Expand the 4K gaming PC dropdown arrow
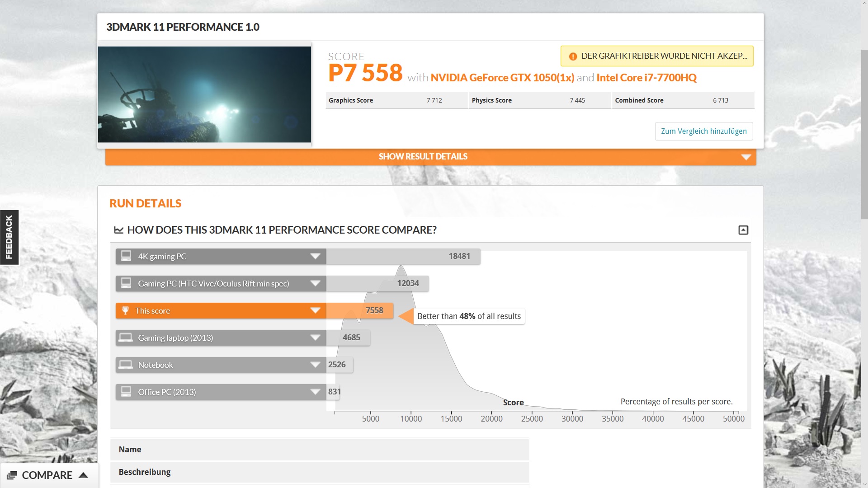 pos(315,256)
